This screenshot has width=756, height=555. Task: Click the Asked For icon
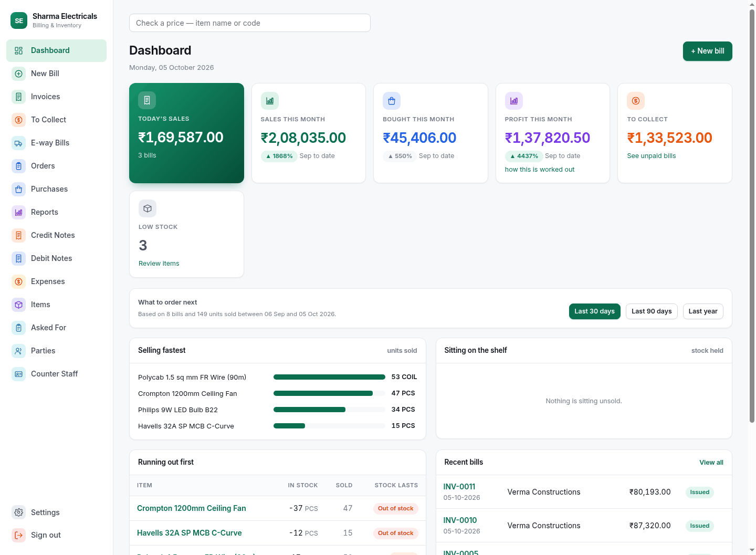pos(19,328)
